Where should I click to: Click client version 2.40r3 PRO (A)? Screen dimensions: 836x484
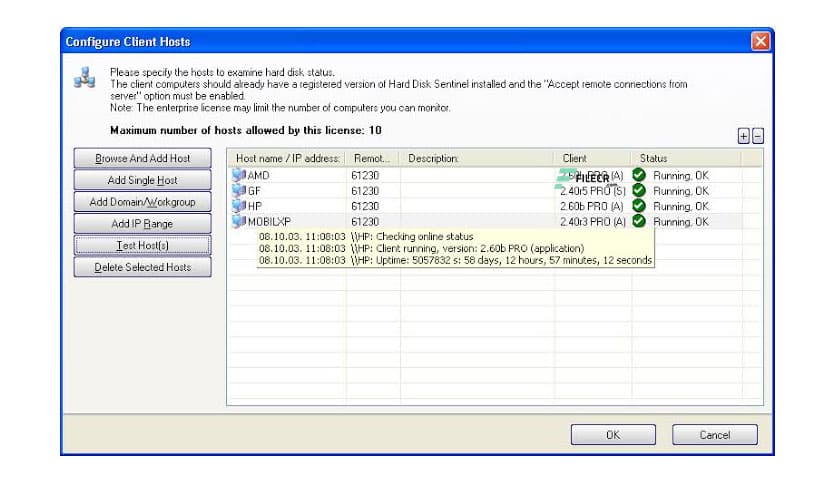[592, 222]
